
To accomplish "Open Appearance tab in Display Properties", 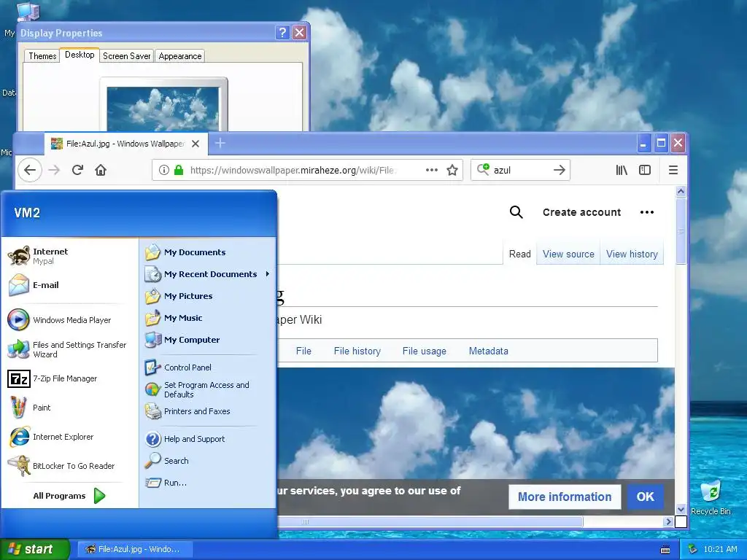I will pos(180,55).
